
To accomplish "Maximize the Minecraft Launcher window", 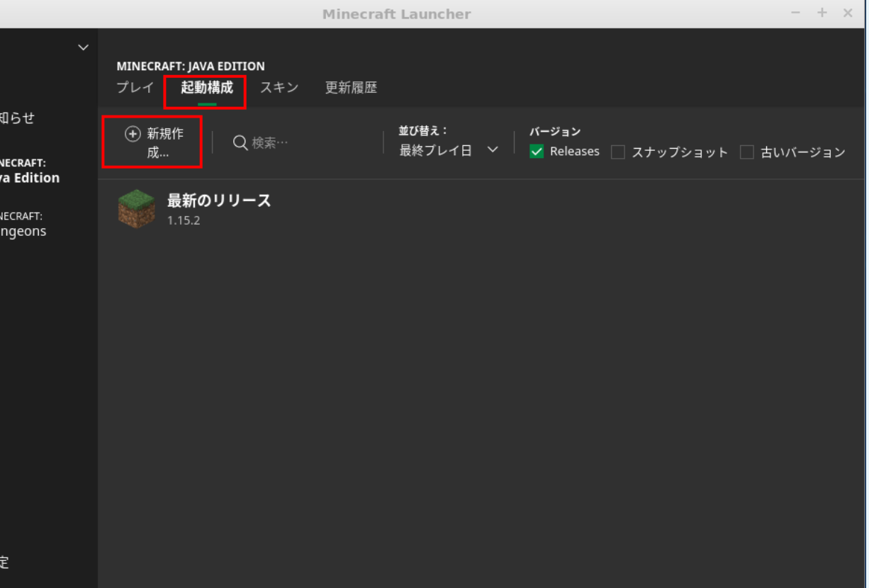I will (x=822, y=13).
